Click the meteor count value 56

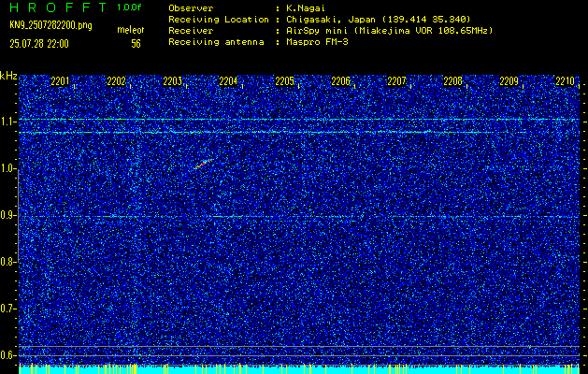pyautogui.click(x=136, y=44)
